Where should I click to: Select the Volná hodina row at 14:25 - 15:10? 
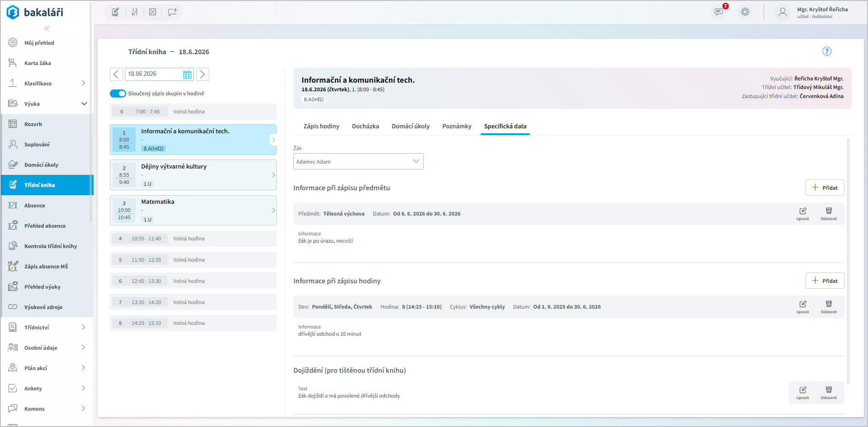(193, 323)
